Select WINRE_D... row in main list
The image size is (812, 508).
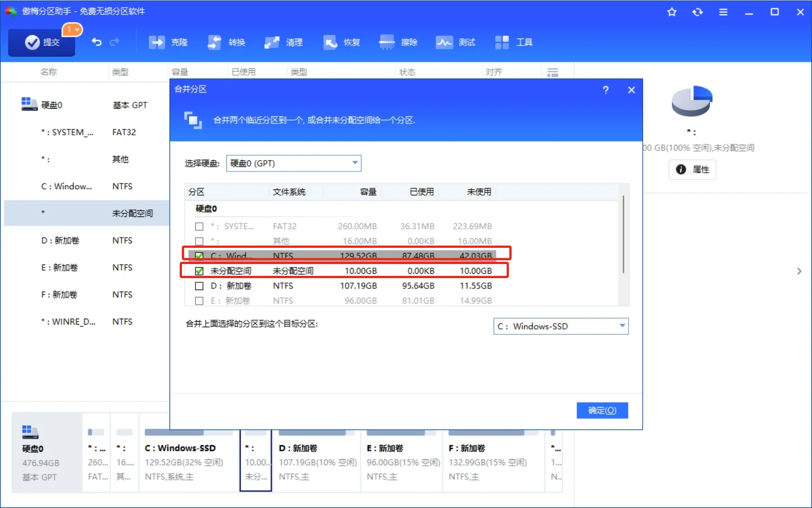(x=87, y=321)
